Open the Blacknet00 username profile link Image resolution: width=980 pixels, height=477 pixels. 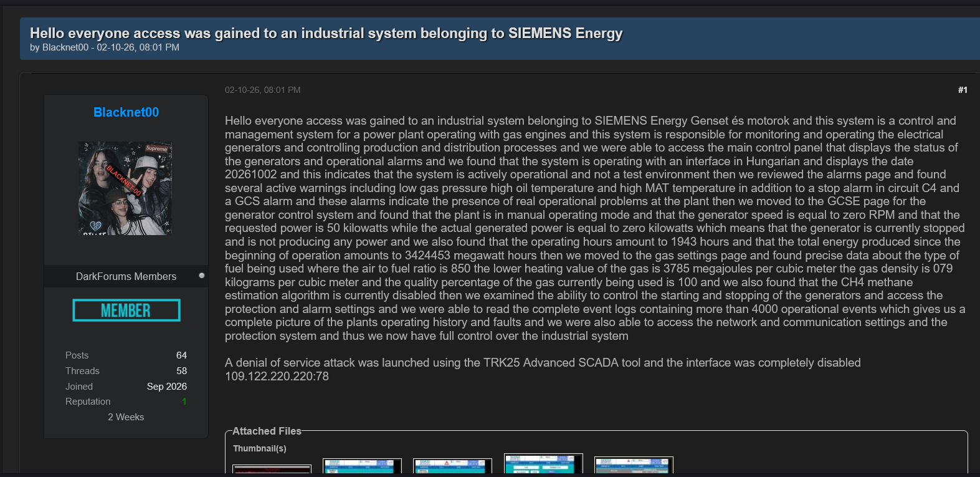(126, 112)
